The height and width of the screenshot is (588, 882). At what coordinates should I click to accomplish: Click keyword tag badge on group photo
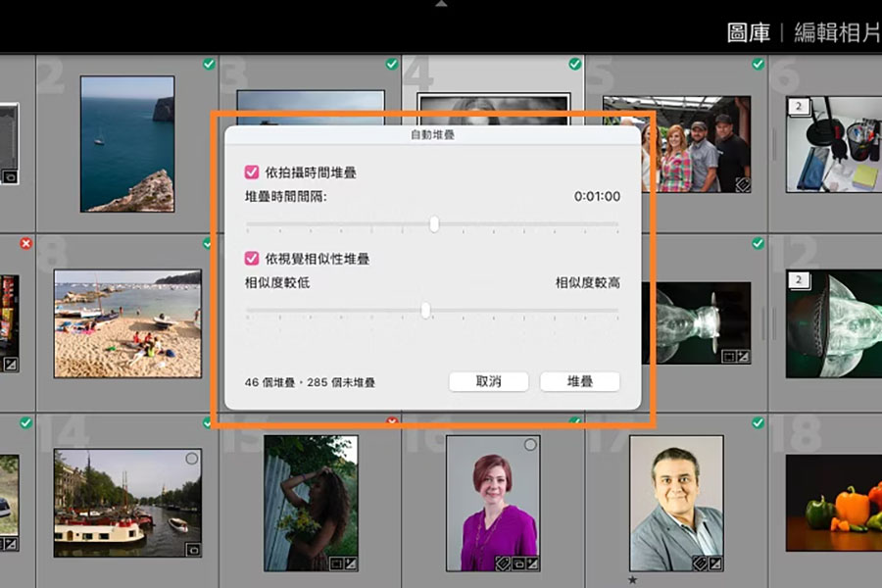[743, 182]
